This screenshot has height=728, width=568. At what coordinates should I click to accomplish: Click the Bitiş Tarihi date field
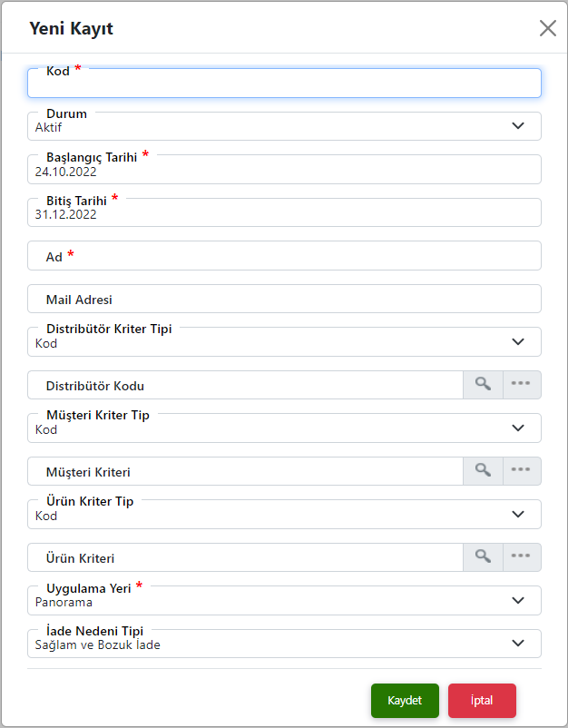[x=284, y=214]
